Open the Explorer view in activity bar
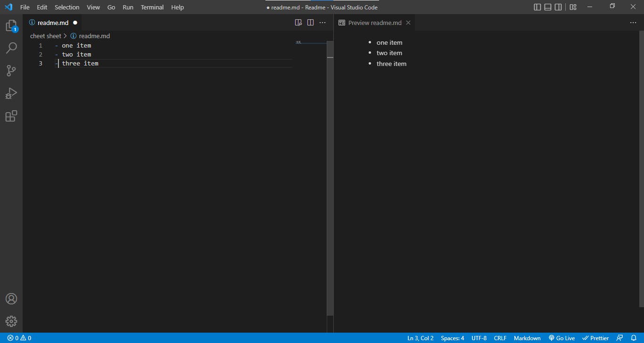This screenshot has height=343, width=644. 11,26
